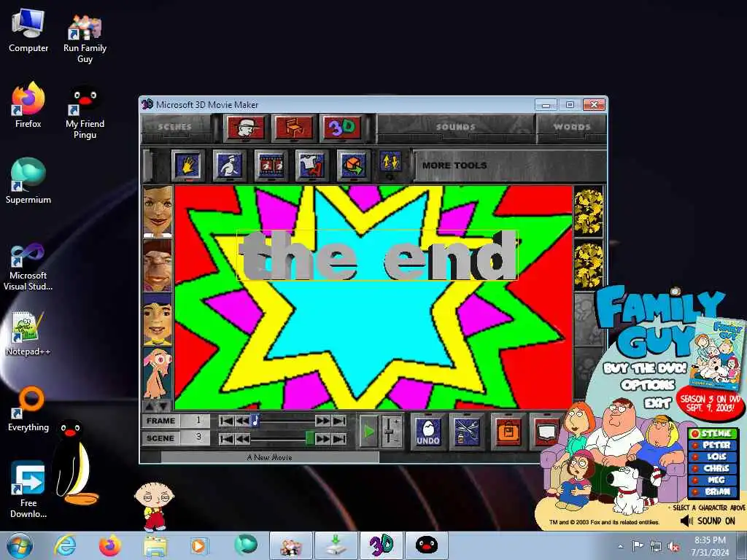Select Stewie in Family Guy character list

coord(713,433)
